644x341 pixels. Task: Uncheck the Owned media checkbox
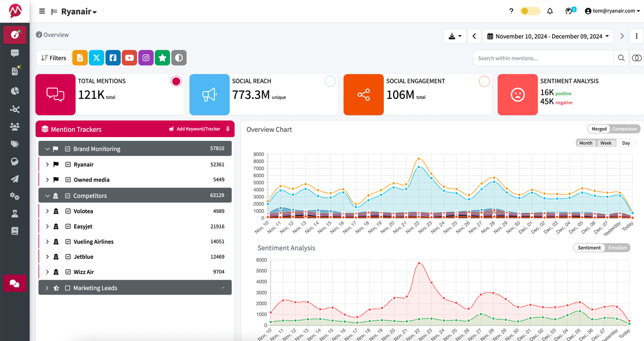(67, 180)
